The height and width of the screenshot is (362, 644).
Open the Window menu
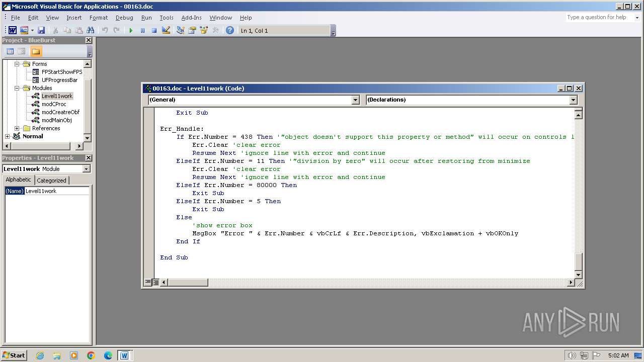221,18
